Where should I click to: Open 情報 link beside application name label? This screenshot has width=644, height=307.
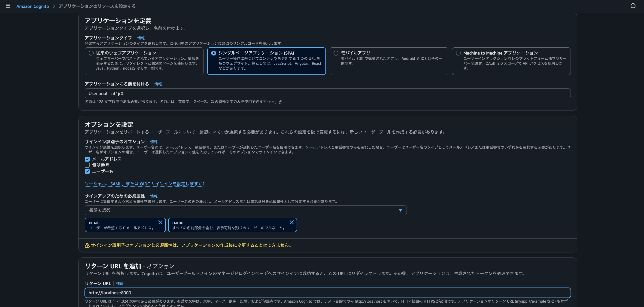point(158,84)
